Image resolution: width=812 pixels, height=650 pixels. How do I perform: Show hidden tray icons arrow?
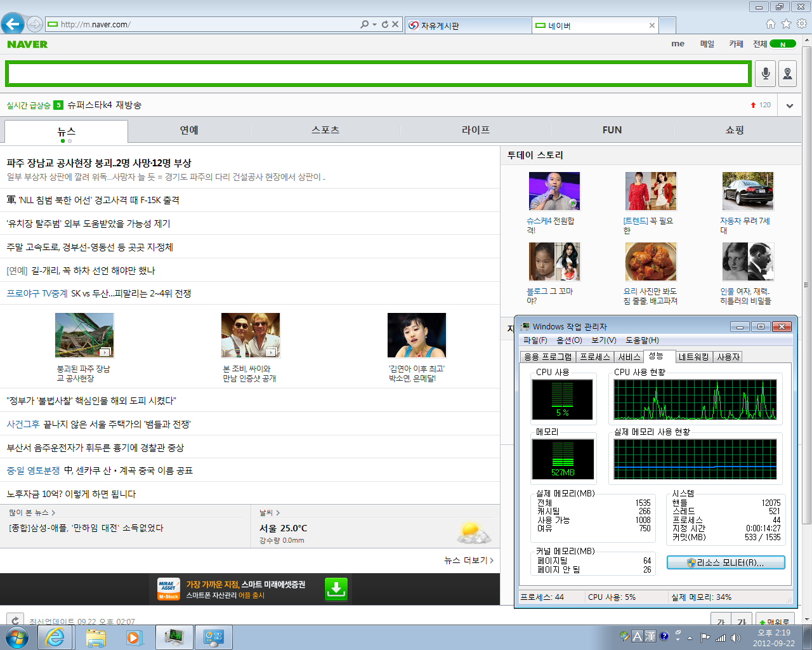pyautogui.click(x=690, y=637)
